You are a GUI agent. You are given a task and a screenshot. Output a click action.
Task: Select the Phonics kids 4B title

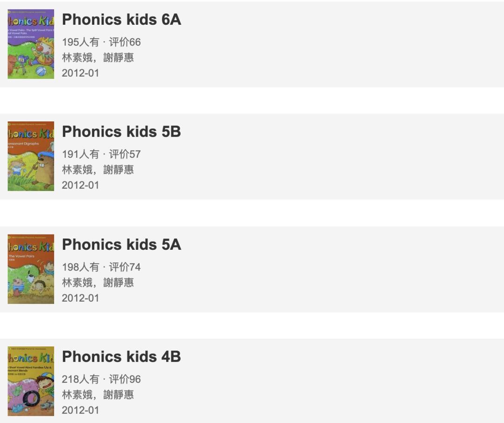click(121, 357)
